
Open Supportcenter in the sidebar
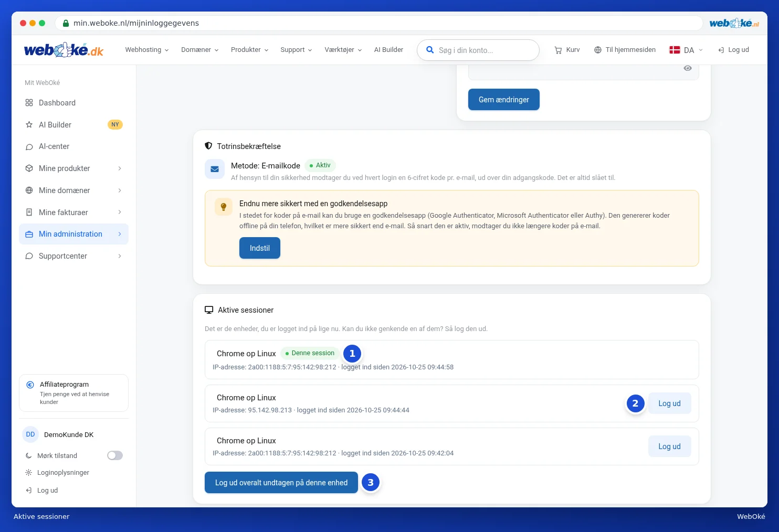(x=73, y=256)
